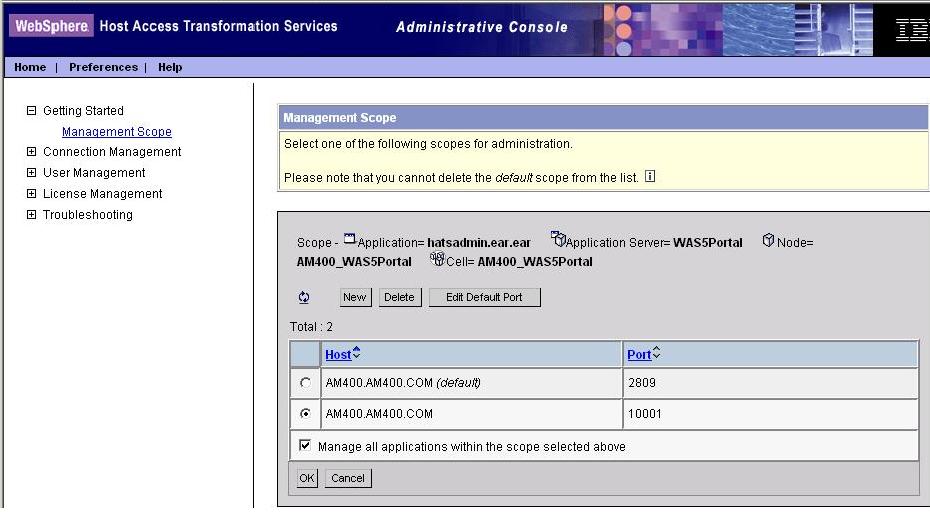Image resolution: width=930 pixels, height=512 pixels.
Task: Click the IBM logo in the banner
Action: 912,29
